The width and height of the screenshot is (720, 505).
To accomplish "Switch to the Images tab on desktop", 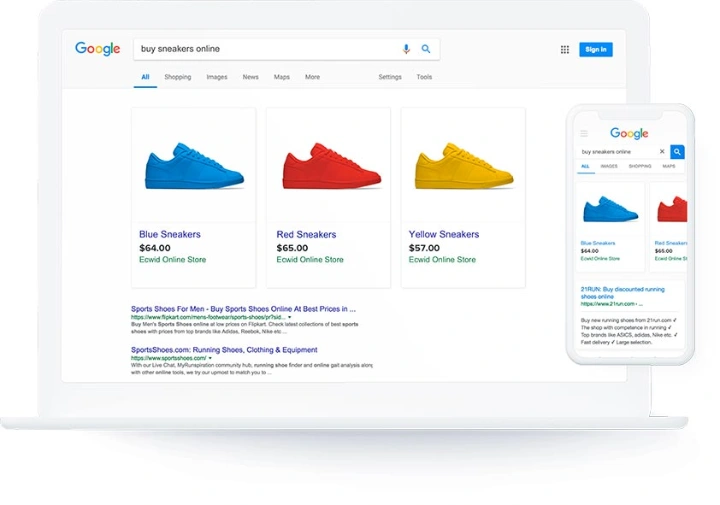I will coord(217,77).
